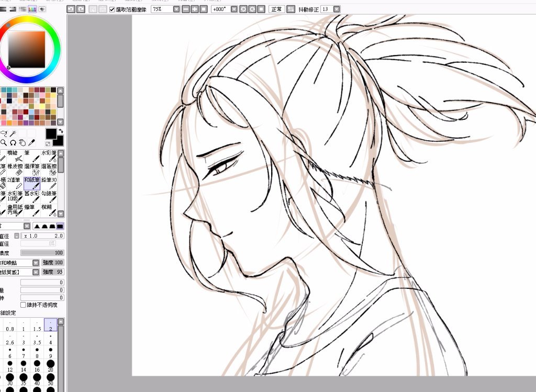Viewport: 536px width, 392px height.
Task: Select the 畫用紙丙烯 acrylic brush
Action: (x=15, y=210)
